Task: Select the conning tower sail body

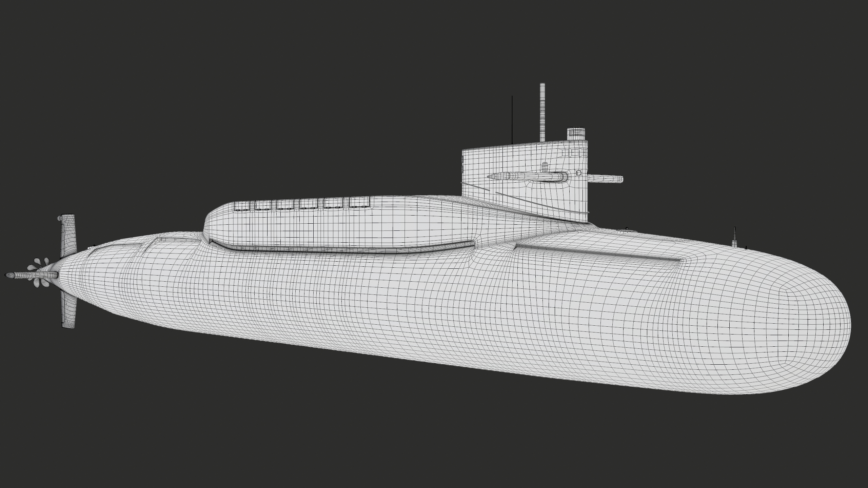Action: pos(525,181)
